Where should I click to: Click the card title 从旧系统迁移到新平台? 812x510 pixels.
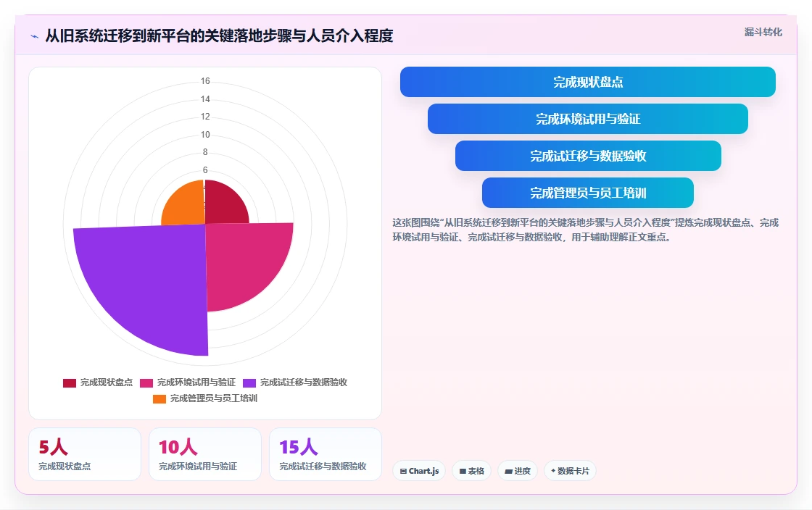point(219,35)
